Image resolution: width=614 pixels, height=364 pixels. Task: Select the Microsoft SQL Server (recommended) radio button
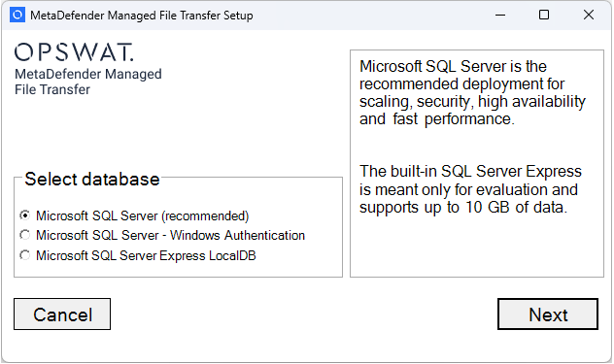tap(24, 215)
